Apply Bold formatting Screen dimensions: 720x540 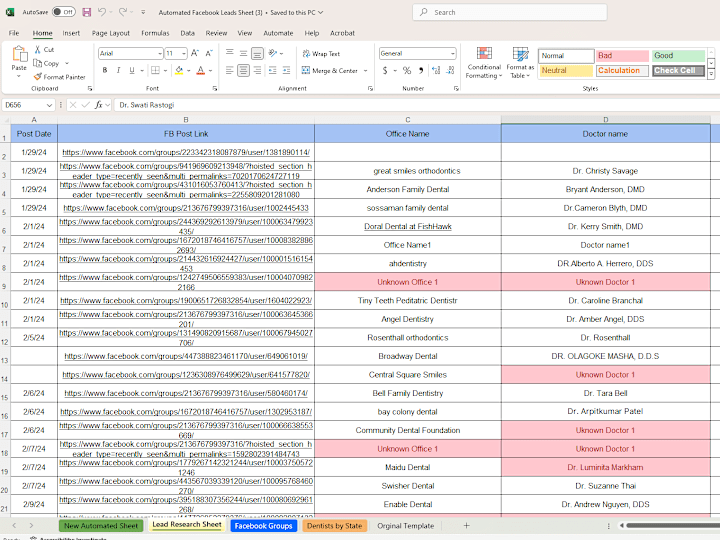pyautogui.click(x=105, y=70)
